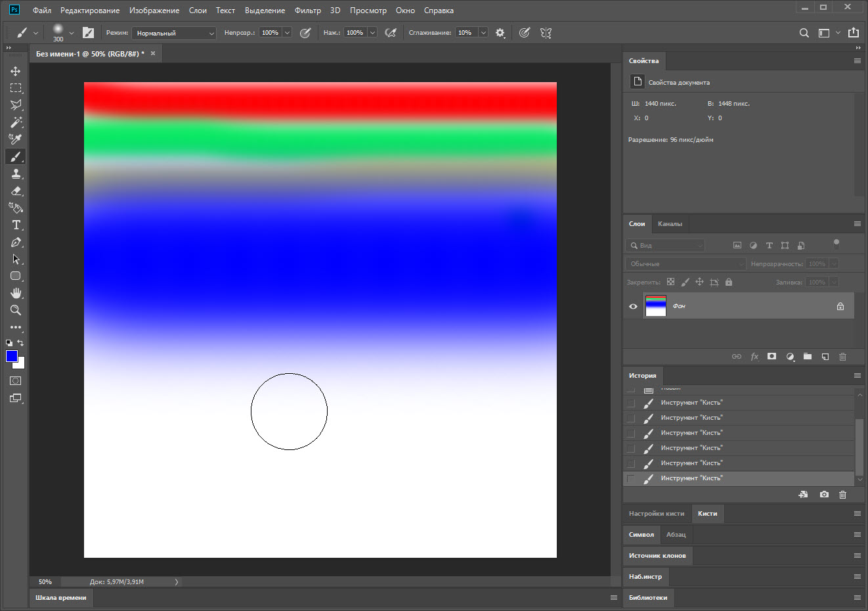Open the brush preset picker arrow
Viewport: 868px width, 611px height.
[72, 33]
